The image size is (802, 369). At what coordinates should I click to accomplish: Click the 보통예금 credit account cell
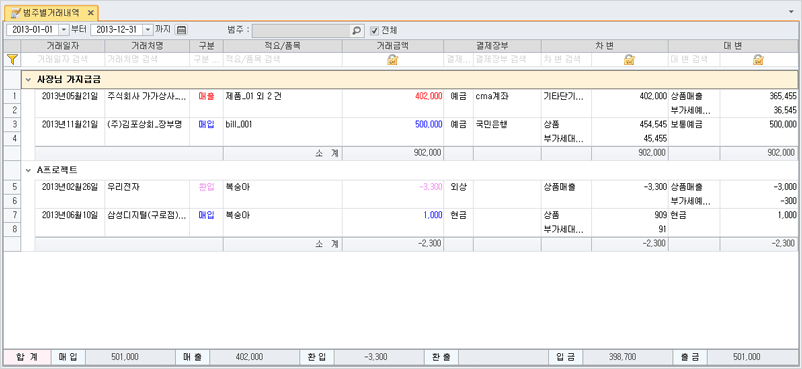tap(694, 124)
